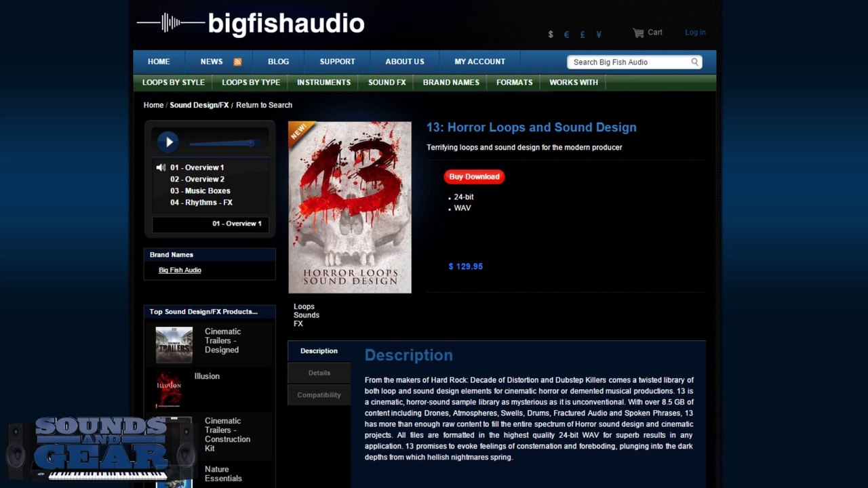Viewport: 868px width, 488px height.
Task: Open the Description tab
Action: 319,351
